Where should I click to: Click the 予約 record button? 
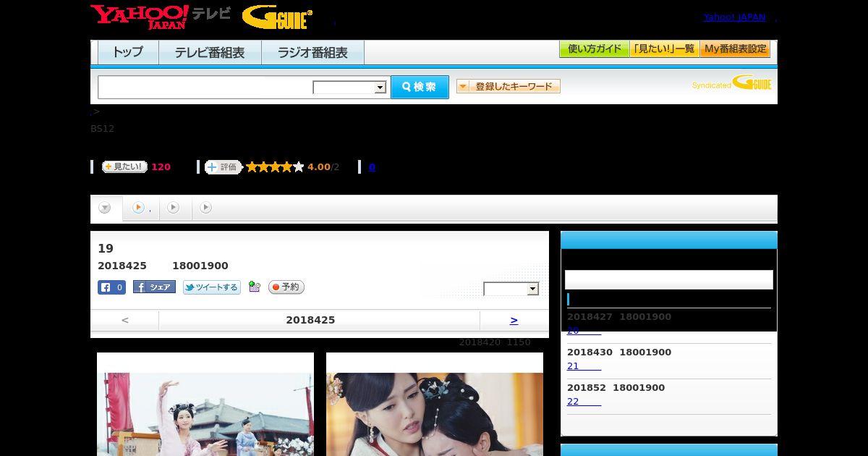pos(286,287)
